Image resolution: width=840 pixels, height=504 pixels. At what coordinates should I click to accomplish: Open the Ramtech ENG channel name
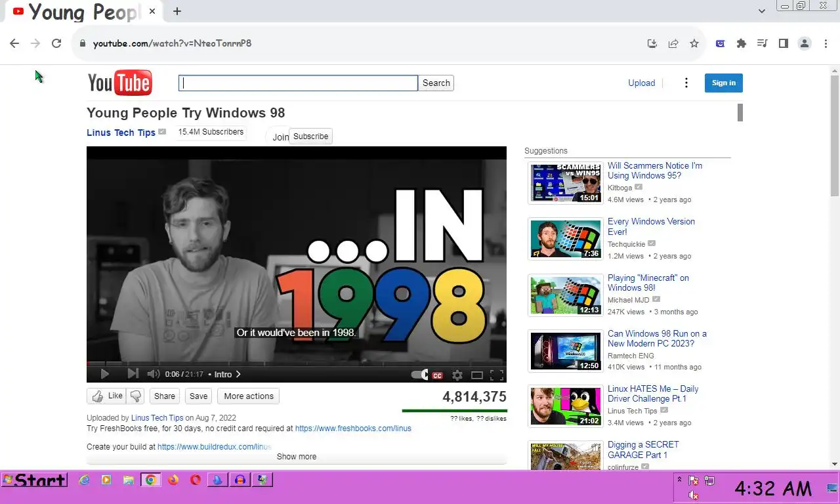[631, 356]
